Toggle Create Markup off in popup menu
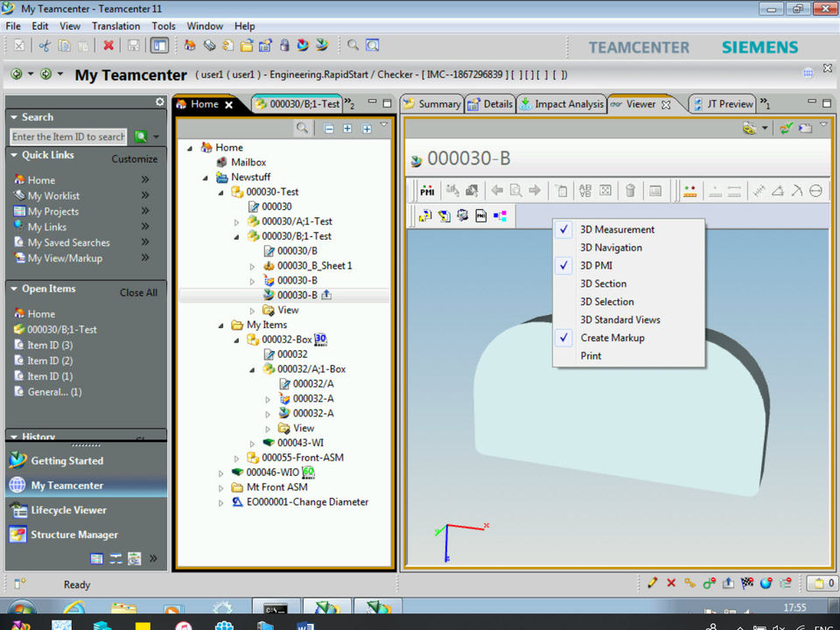The image size is (840, 630). 612,338
